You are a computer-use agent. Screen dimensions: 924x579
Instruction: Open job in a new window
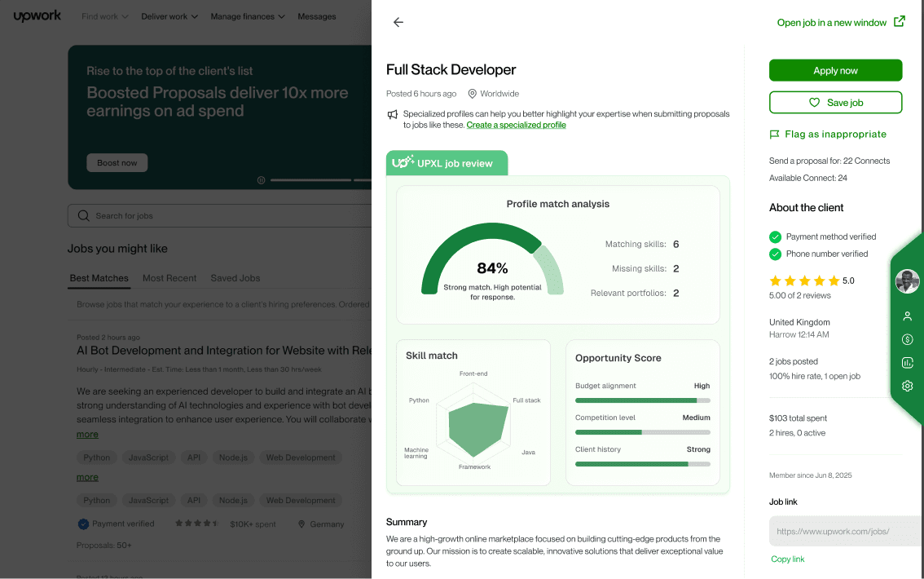click(x=831, y=22)
